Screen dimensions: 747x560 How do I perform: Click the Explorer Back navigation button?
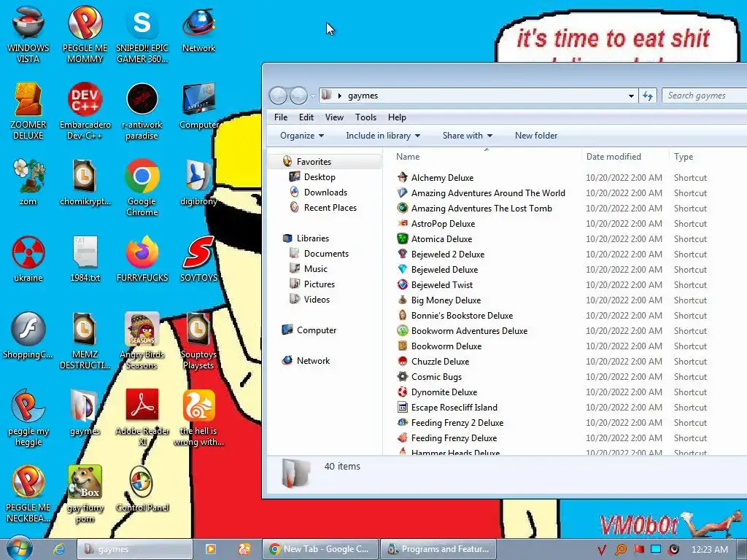click(x=278, y=96)
